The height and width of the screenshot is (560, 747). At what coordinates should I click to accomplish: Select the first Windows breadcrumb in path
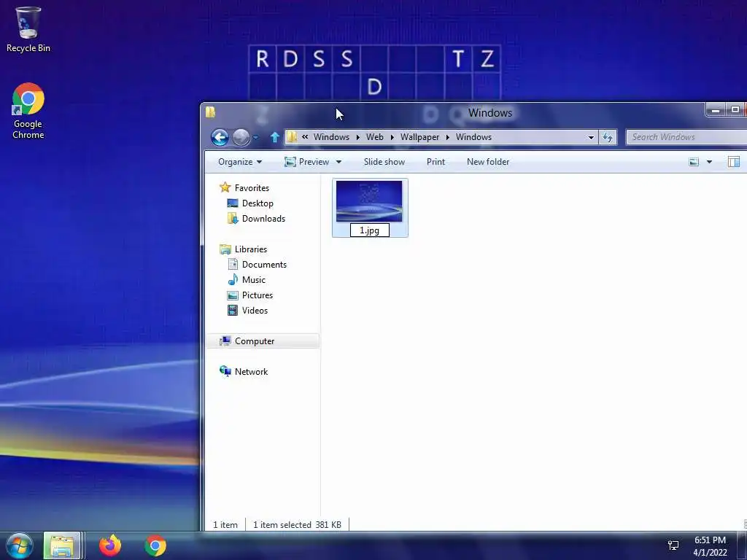332,137
